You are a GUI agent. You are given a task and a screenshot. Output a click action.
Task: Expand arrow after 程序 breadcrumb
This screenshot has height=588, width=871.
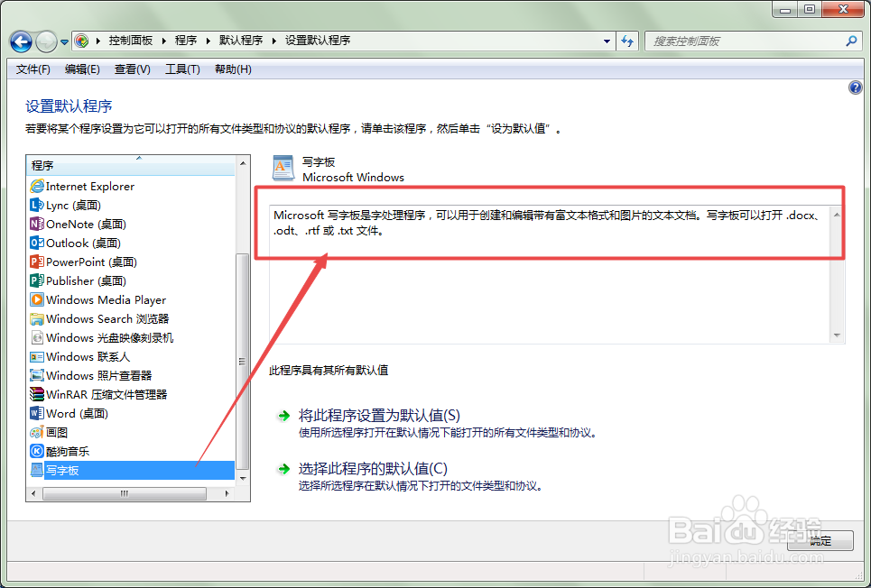(x=208, y=41)
